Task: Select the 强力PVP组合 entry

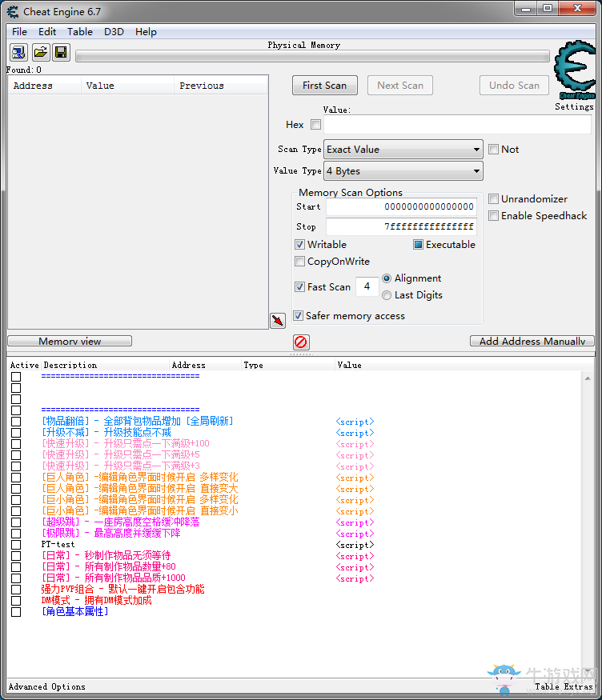Action: (122, 590)
